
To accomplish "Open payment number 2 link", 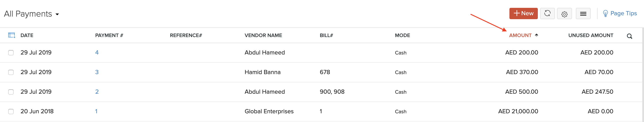I will (x=97, y=91).
